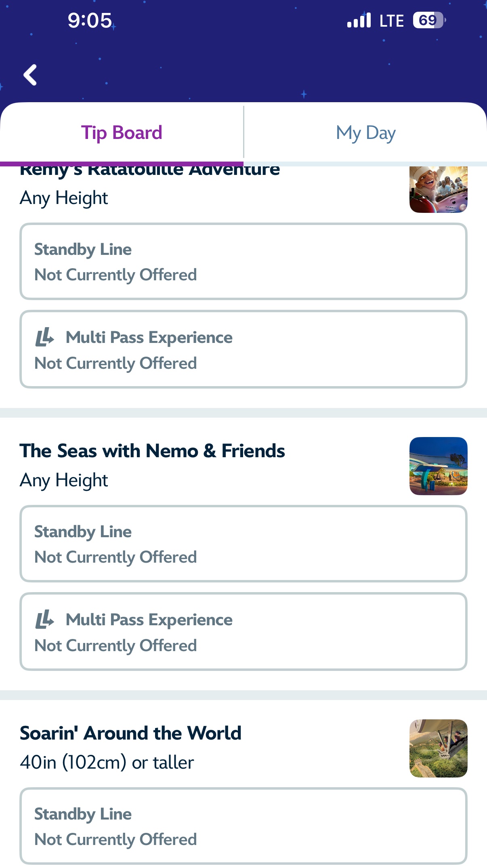Tap Nemo & Friends Standby Line card

243,544
